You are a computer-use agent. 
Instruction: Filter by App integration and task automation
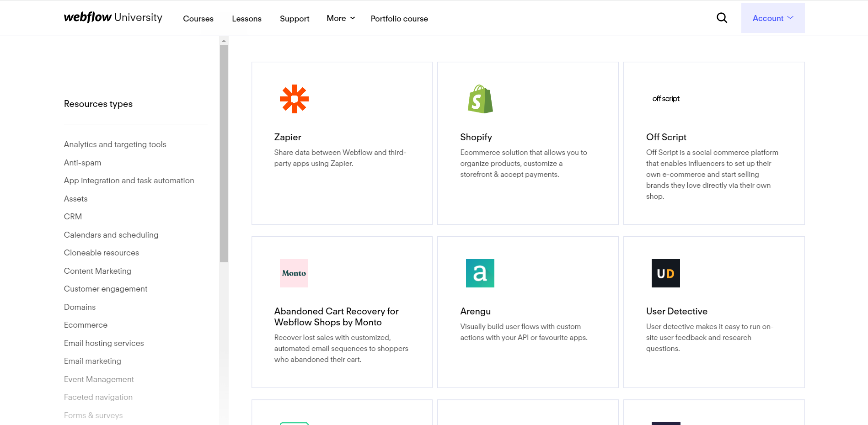coord(129,181)
